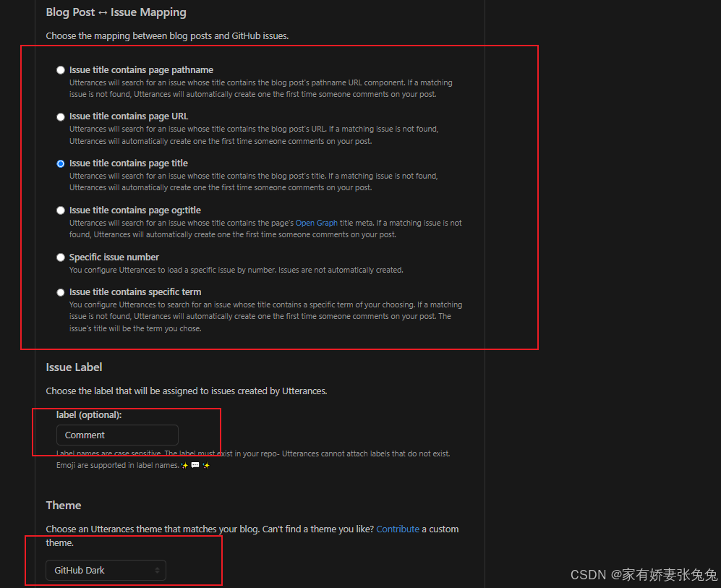Select 'Issue title contains page og:title' radio
721x588 pixels.
click(x=60, y=210)
